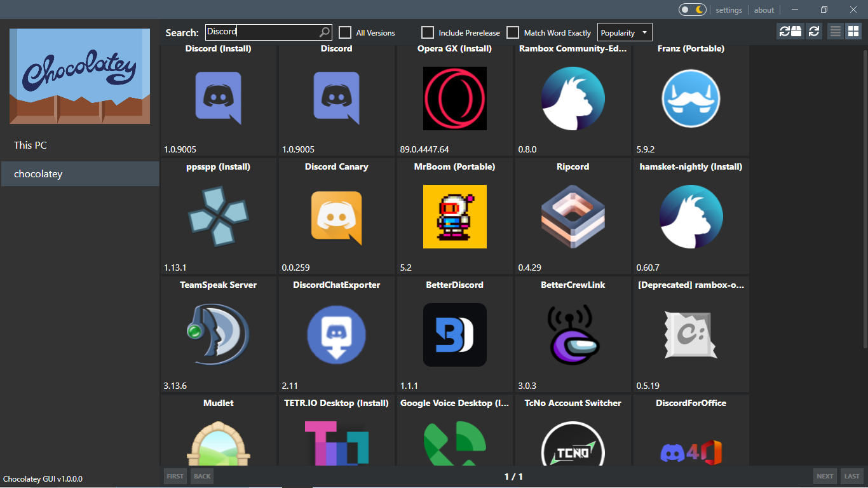The width and height of the screenshot is (868, 488).
Task: Click the Chocolatey GUI v1.0.0.0 label
Action: tap(43, 478)
